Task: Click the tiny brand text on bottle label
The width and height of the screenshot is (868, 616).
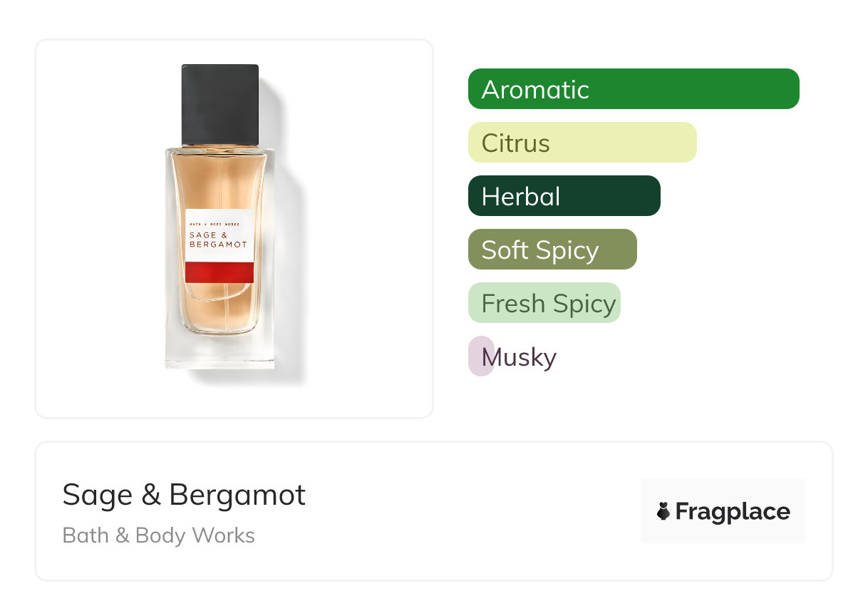Action: click(x=216, y=224)
